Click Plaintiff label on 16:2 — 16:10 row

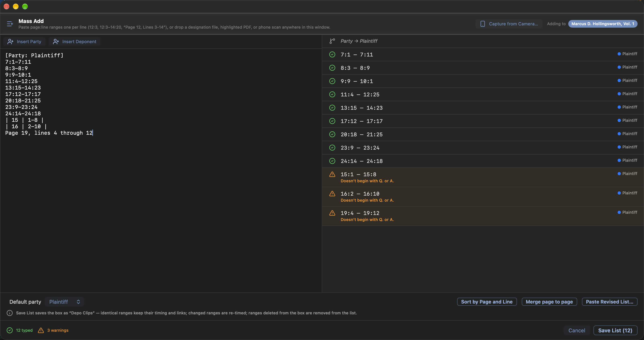(x=630, y=193)
